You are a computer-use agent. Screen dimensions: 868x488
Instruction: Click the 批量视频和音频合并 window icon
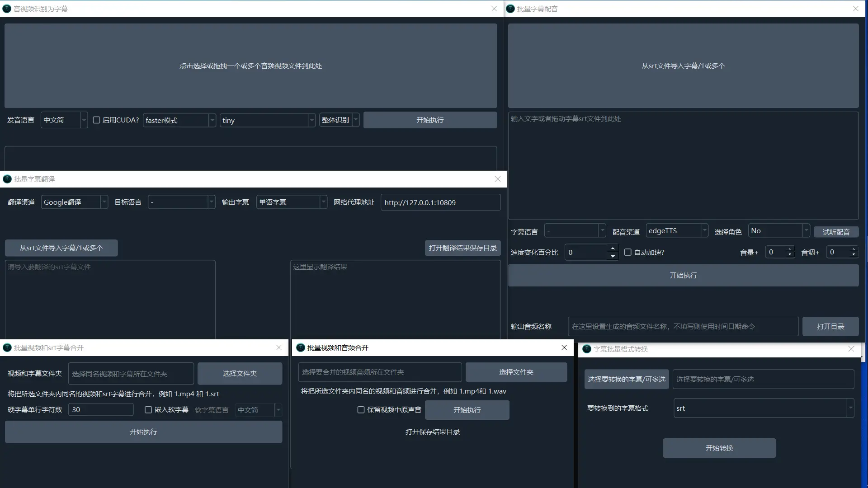pyautogui.click(x=301, y=347)
